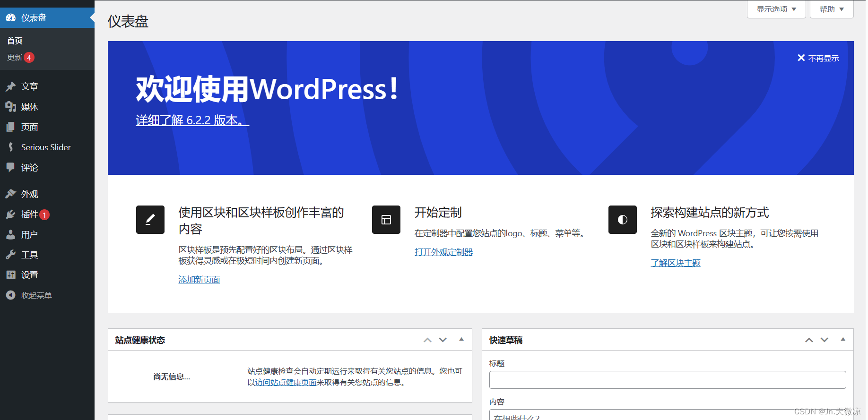This screenshot has width=868, height=420.
Task: Click the paintbrush icon next to 外观
Action: pyautogui.click(x=11, y=194)
